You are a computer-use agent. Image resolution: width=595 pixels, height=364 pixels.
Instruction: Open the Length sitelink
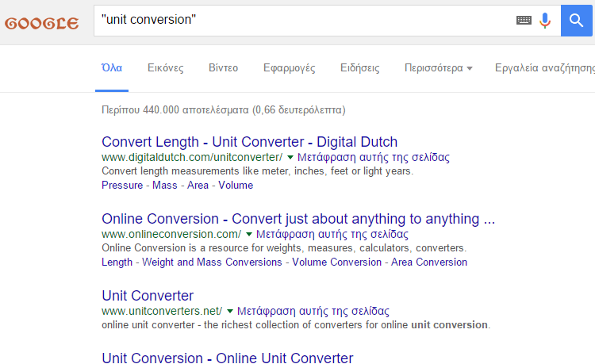(117, 262)
